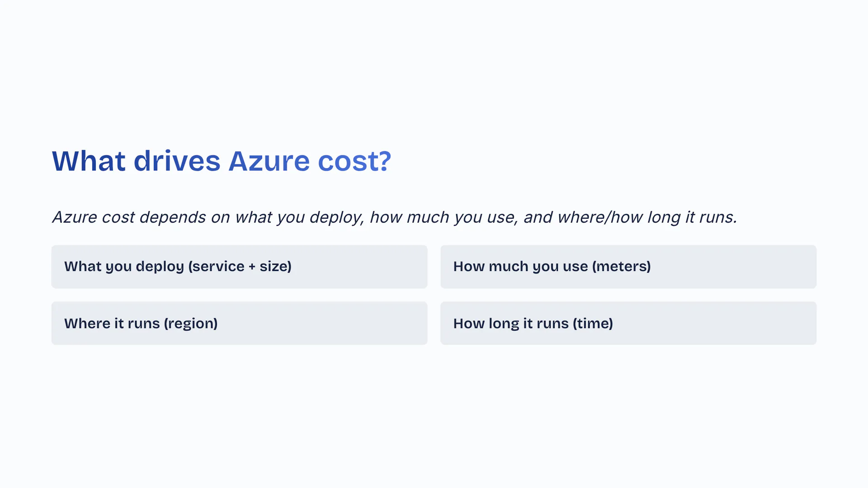The image size is (868, 488).
Task: Click '(service + size)' text in first card
Action: (240, 267)
